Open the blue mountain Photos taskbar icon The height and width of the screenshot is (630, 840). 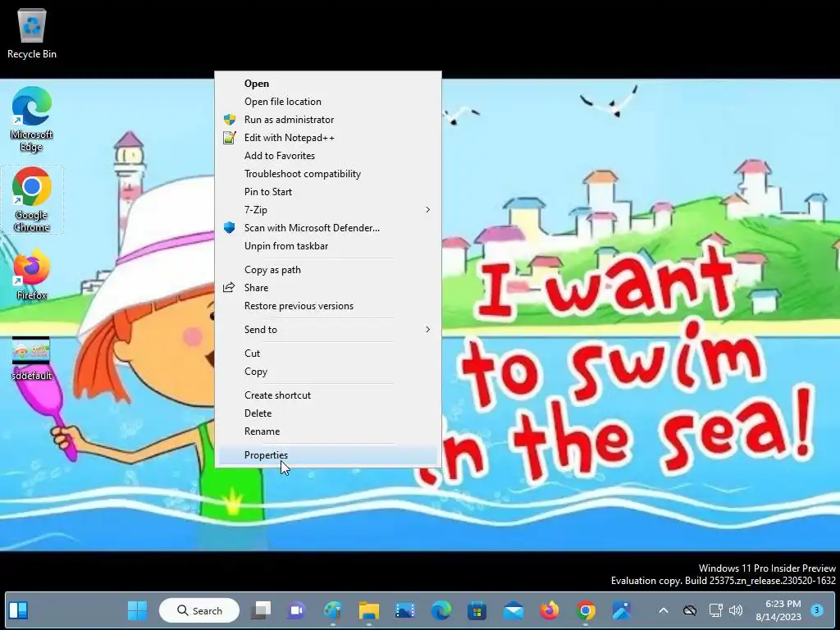pos(622,610)
